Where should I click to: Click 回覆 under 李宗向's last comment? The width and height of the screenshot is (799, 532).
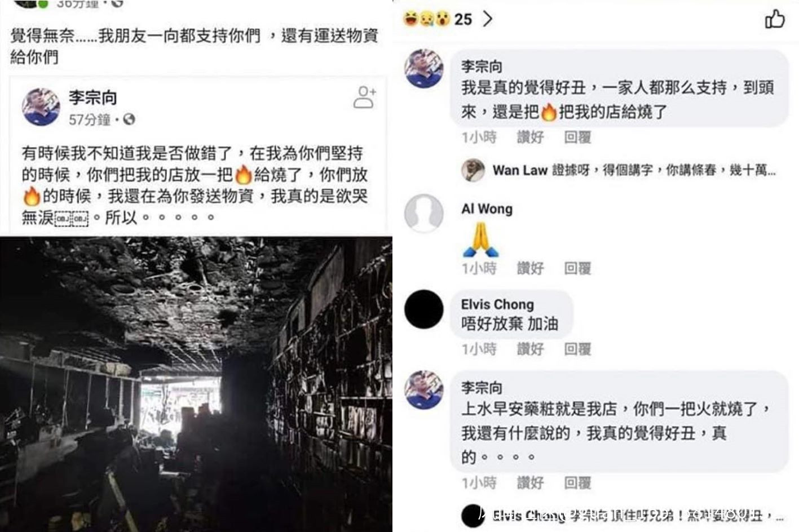(577, 483)
